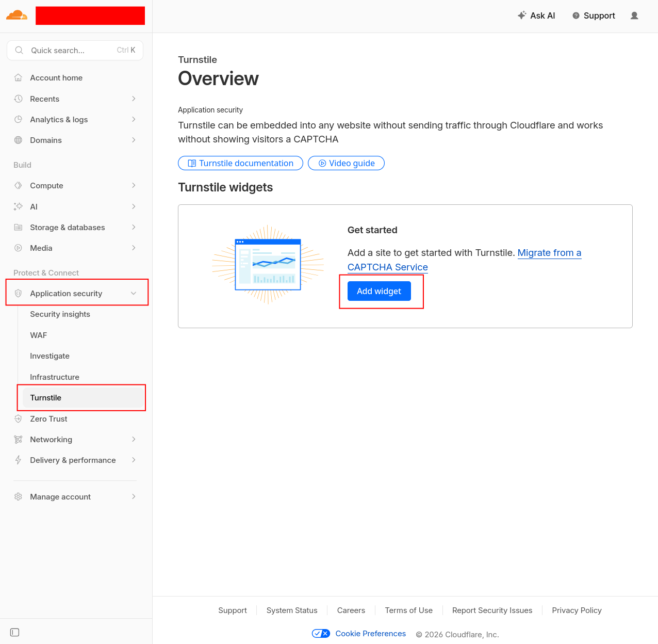Click the play icon in Video guide
This screenshot has width=658, height=644.
click(322, 163)
